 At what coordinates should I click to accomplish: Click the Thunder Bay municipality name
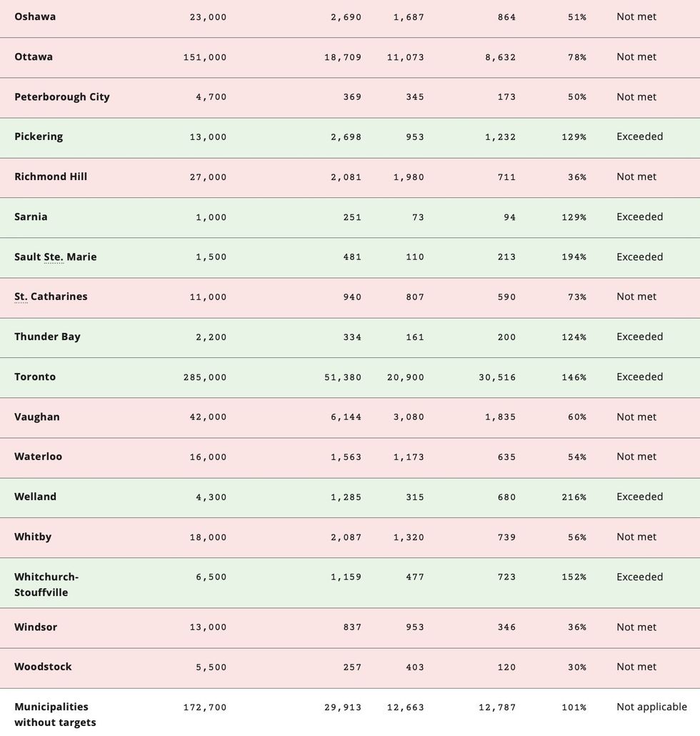(47, 337)
